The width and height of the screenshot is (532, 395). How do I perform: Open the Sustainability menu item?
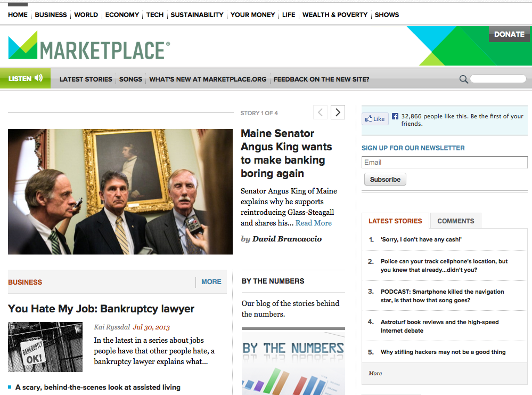[197, 14]
